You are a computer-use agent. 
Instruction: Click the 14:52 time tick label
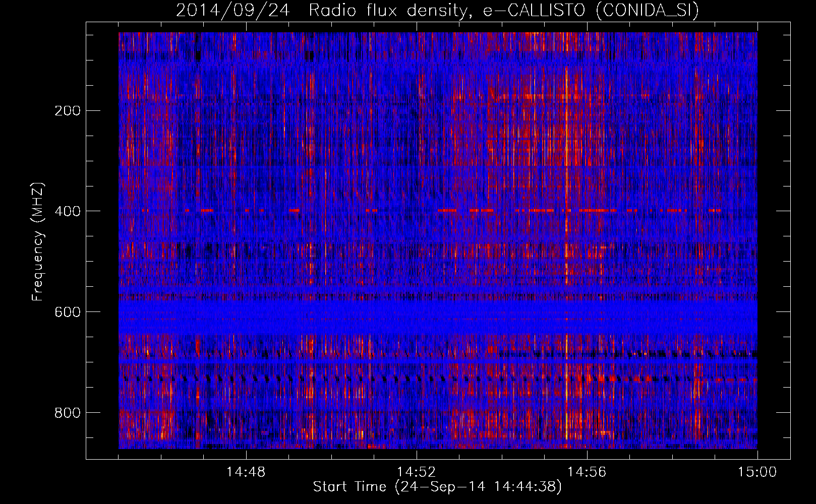(x=417, y=472)
